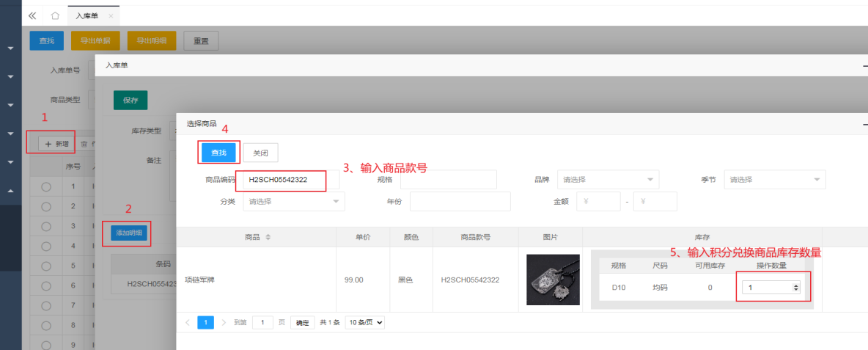Select radio button for row 6
Image resolution: width=868 pixels, height=350 pixels.
[46, 285]
